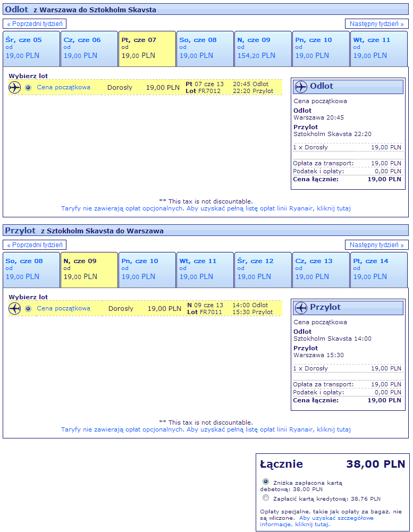Click 'Sztokholm Skavsta 14:00' in the summary

pos(332,339)
